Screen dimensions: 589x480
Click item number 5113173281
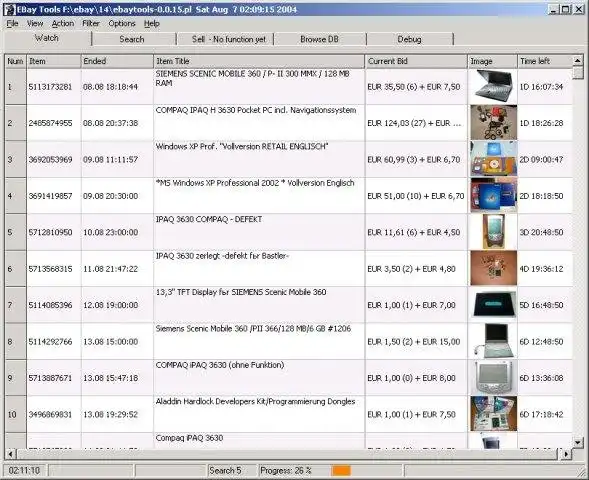(50, 87)
